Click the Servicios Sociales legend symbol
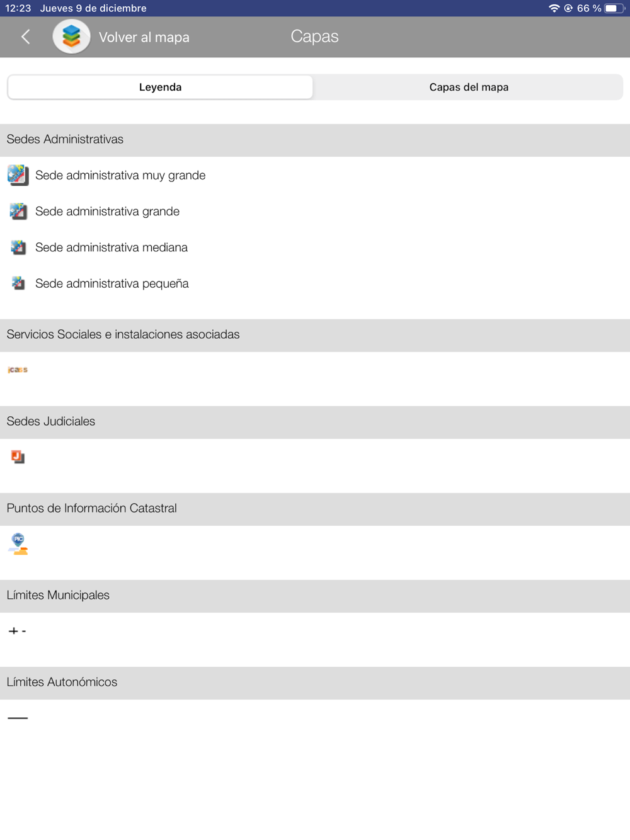 pyautogui.click(x=18, y=370)
